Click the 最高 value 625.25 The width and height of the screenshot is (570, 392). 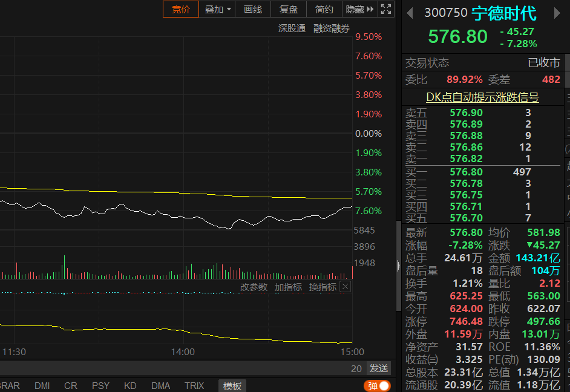[x=466, y=296]
